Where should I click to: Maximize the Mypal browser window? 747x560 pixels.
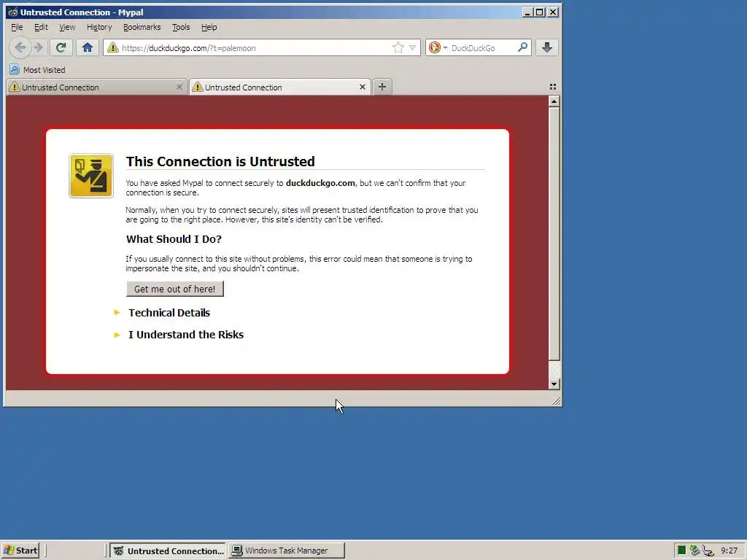(x=540, y=12)
